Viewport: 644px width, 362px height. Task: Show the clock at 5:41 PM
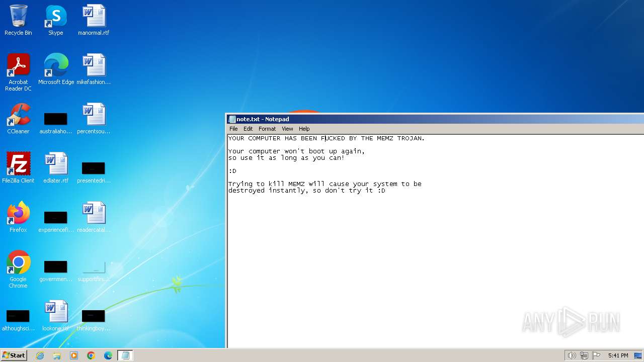(618, 355)
